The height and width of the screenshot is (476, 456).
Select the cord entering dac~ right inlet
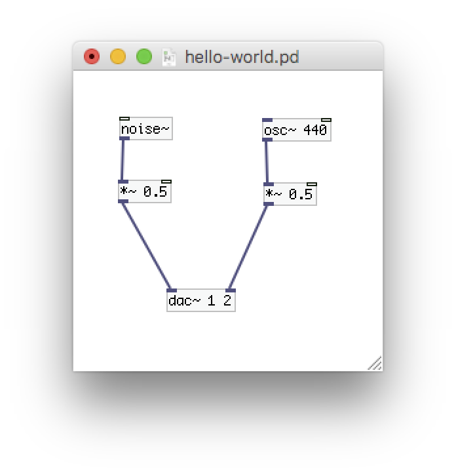pyautogui.click(x=248, y=247)
